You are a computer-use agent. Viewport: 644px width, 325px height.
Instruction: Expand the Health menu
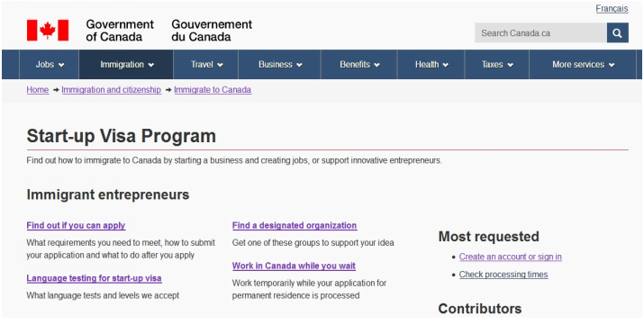tap(431, 65)
